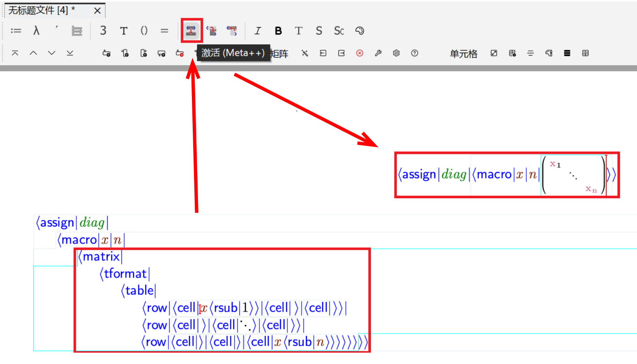637x364 pixels.
Task: Click the plain downward chevron
Action: coord(52,53)
